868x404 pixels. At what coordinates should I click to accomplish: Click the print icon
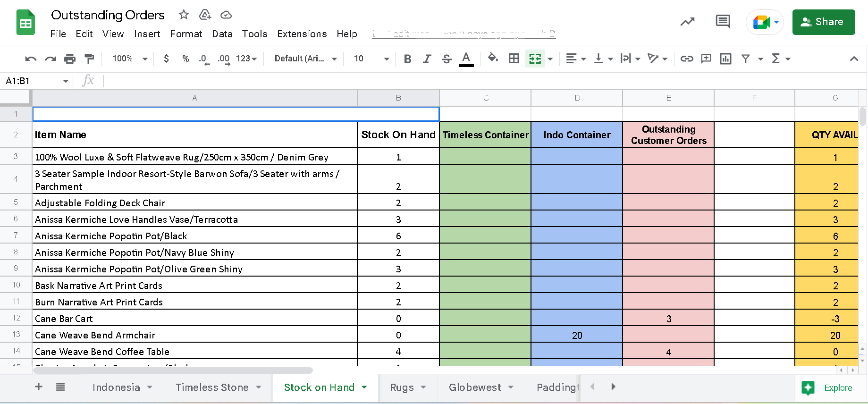70,59
